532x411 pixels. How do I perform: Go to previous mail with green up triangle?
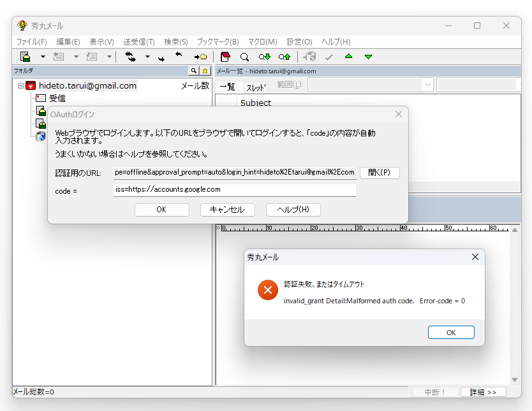click(x=348, y=57)
